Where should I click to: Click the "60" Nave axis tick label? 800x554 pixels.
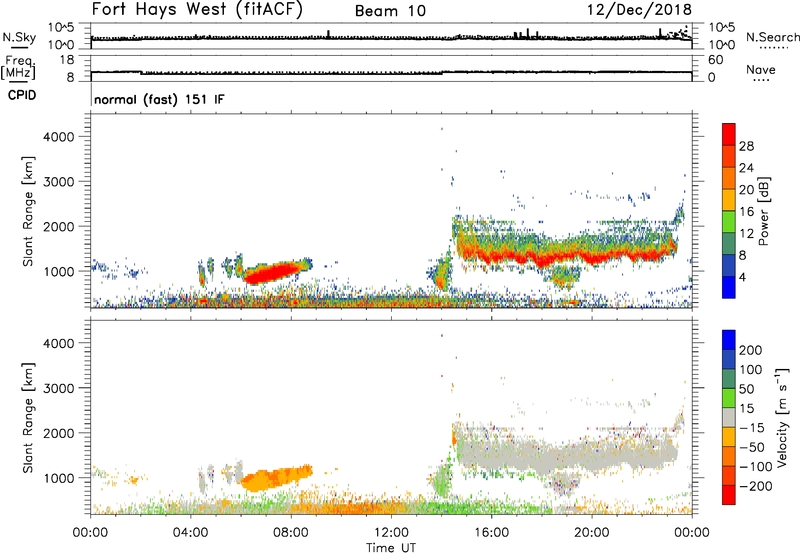pyautogui.click(x=715, y=60)
